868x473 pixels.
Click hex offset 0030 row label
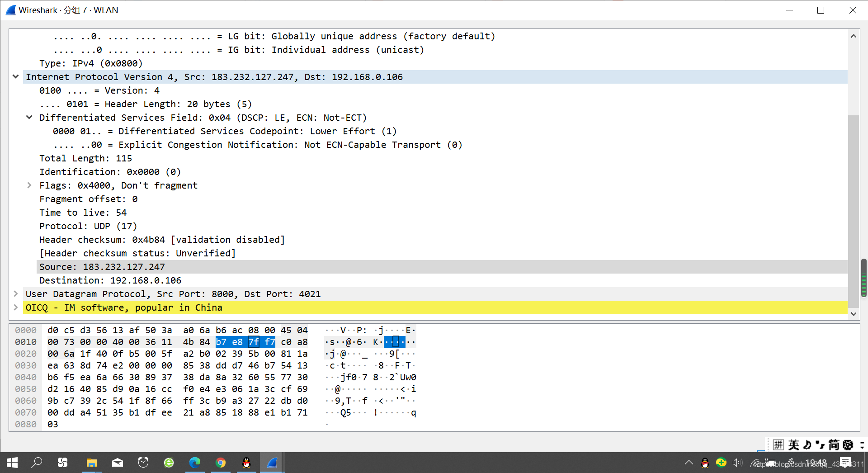pos(26,365)
